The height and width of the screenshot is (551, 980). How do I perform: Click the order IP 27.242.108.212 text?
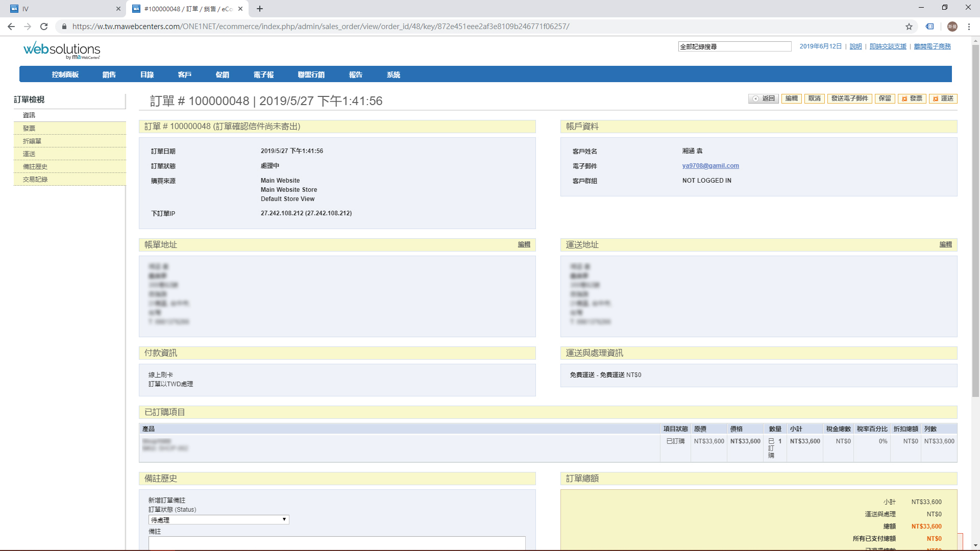(x=306, y=213)
